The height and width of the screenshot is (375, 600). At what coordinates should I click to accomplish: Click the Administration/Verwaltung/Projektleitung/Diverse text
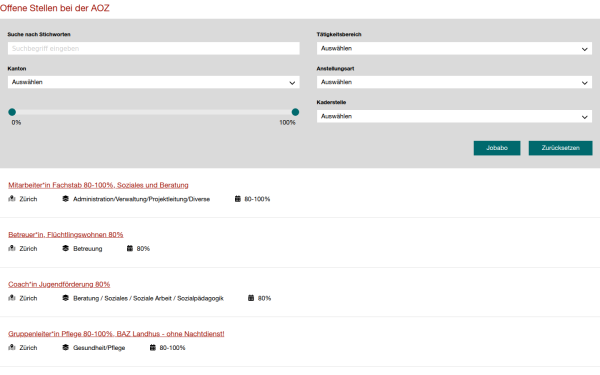tap(142, 199)
